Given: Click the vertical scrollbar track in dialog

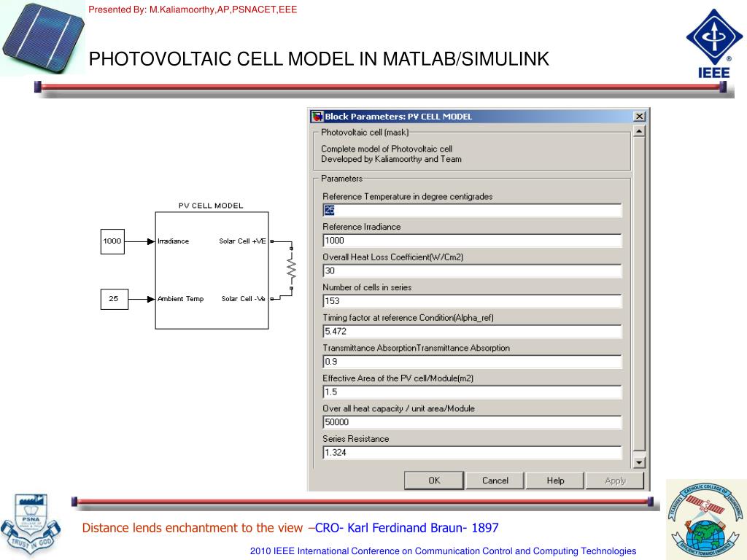Looking at the screenshot, I should 639,294.
